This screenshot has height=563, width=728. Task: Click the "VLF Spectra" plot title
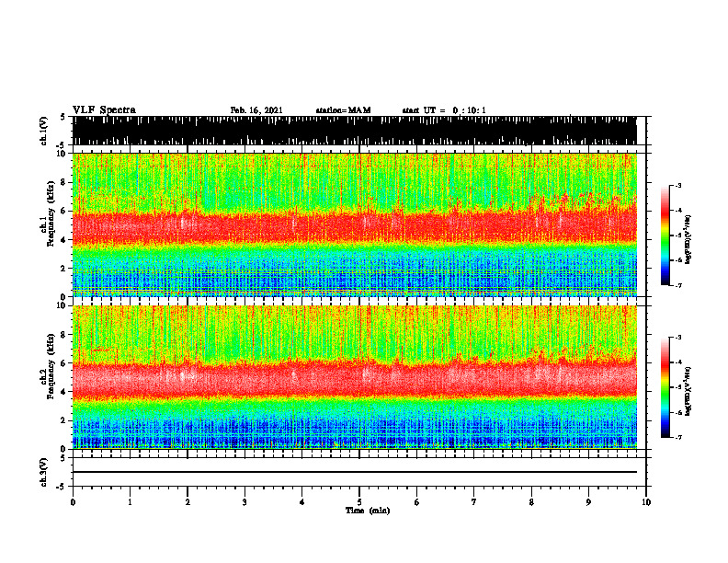tap(104, 110)
